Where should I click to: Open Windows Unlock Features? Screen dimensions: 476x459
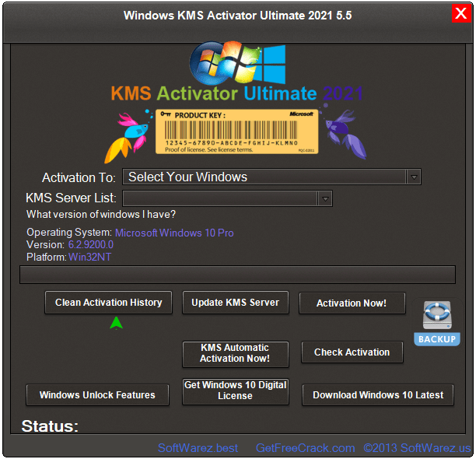[97, 395]
